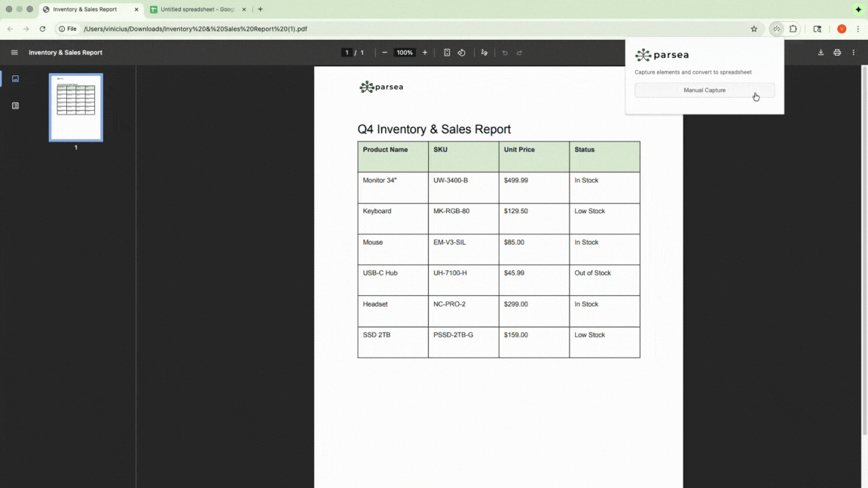
Task: Select the page 1 thumbnail in sidebar
Action: [75, 106]
